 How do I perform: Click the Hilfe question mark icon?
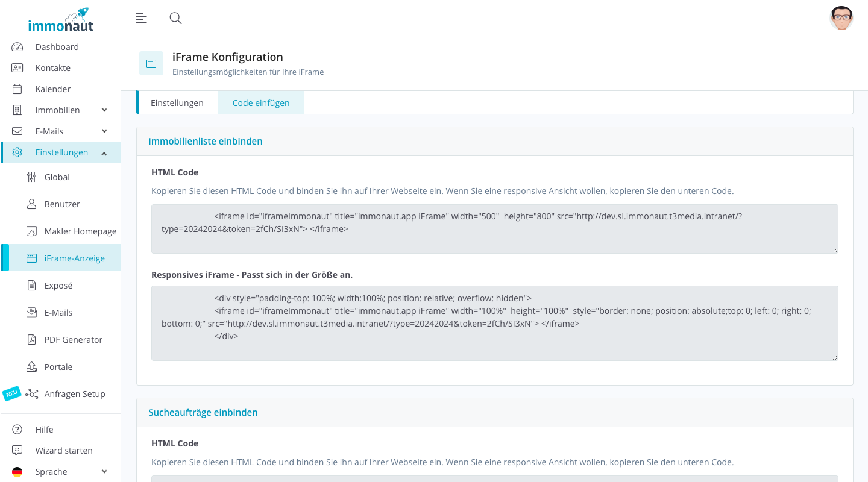17,430
